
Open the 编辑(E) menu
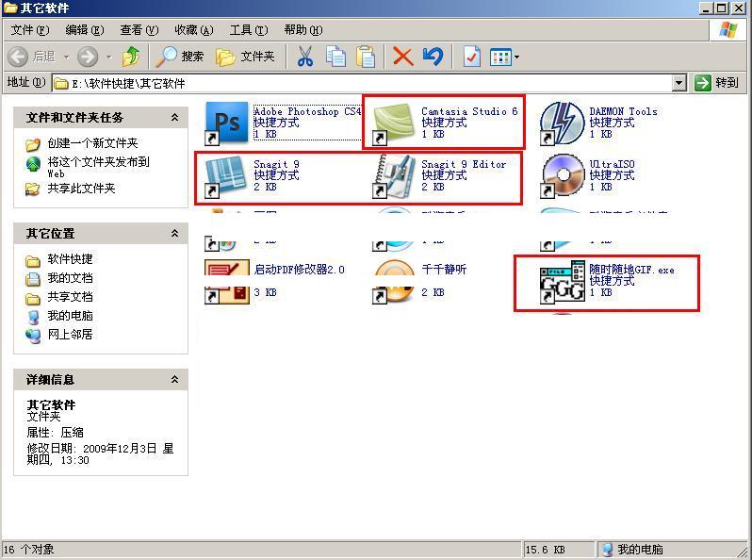tap(85, 30)
